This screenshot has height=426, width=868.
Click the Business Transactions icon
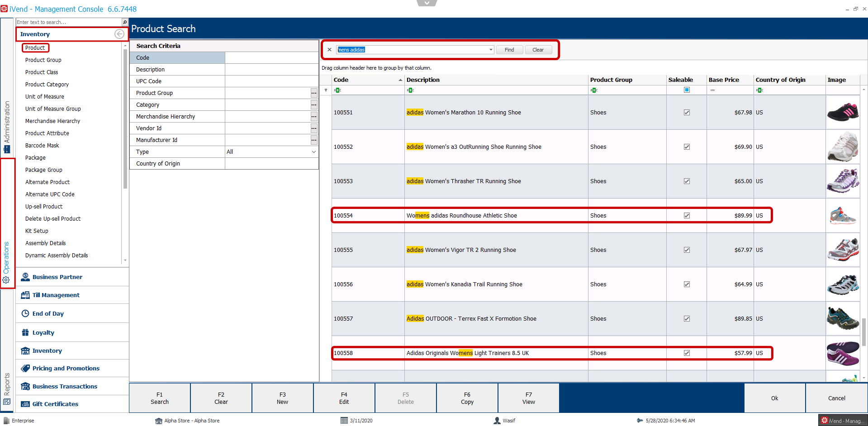(25, 386)
